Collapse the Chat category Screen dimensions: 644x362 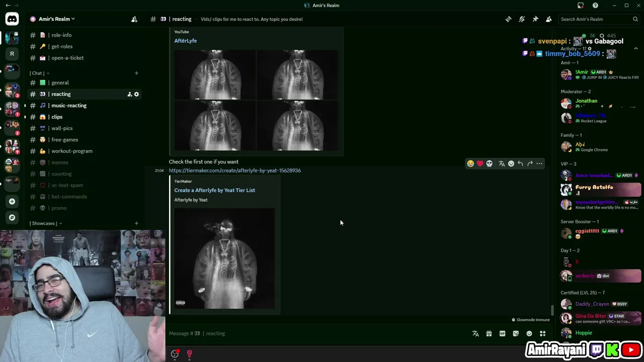click(x=39, y=73)
